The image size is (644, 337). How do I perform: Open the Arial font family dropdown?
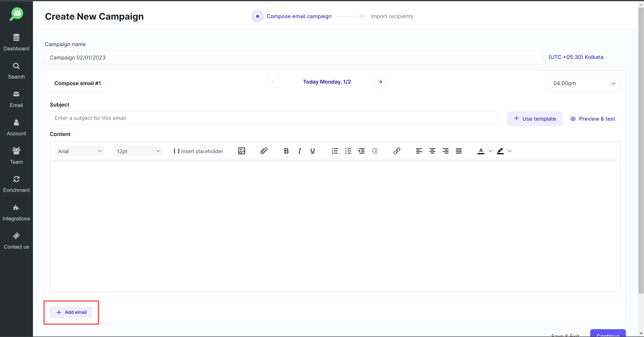coord(79,151)
